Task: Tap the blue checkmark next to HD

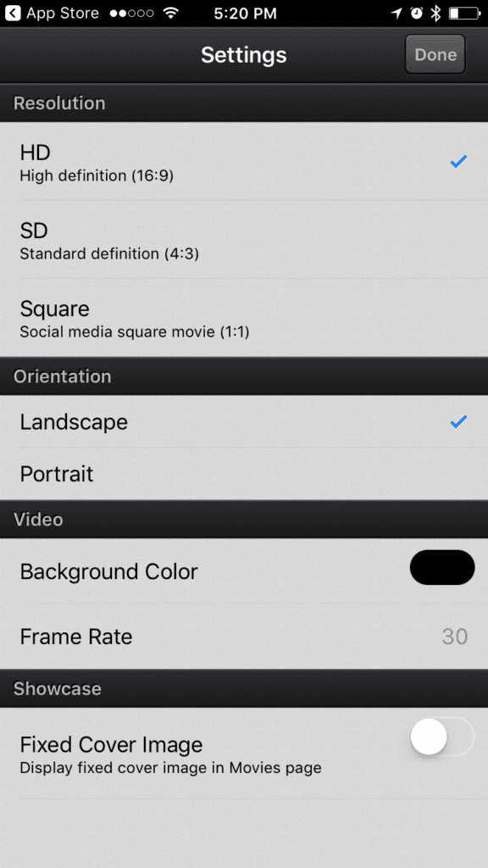Action: (x=458, y=161)
